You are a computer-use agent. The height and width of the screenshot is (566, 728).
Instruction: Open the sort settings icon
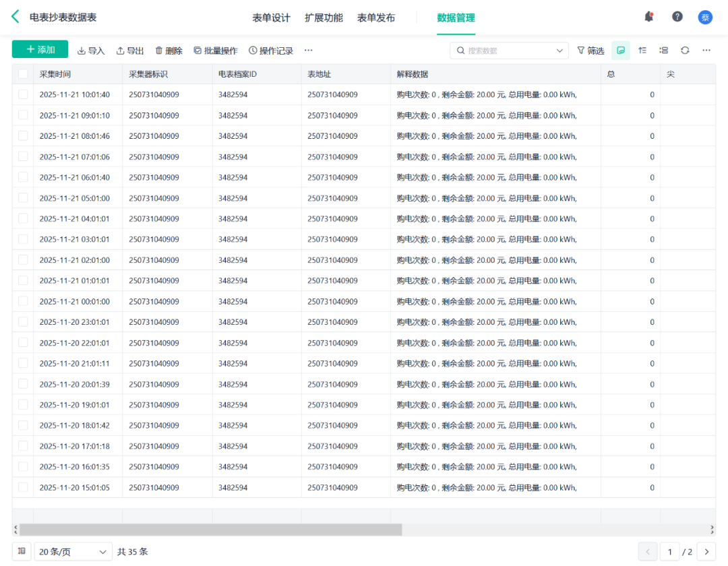point(642,50)
